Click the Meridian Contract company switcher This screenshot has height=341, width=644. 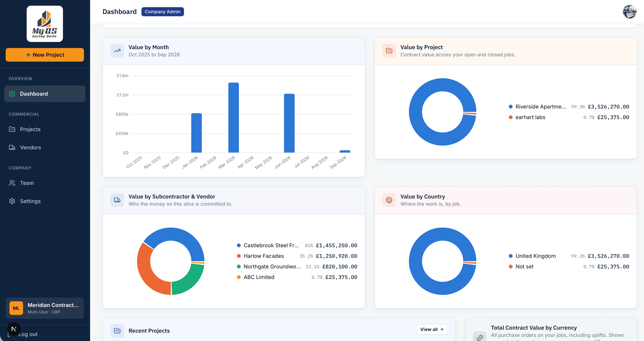click(45, 308)
